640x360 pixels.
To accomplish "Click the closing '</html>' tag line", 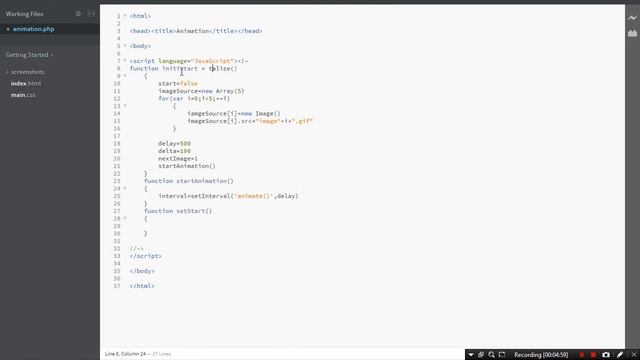I will 142,286.
